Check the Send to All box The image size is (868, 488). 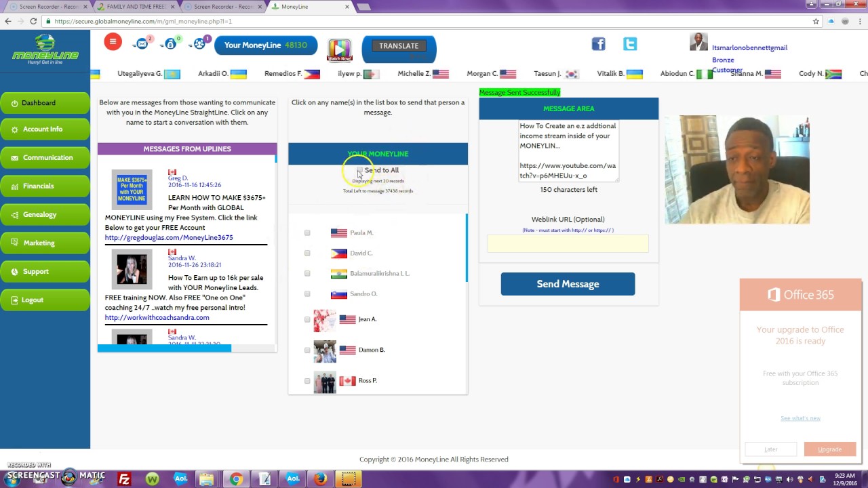pyautogui.click(x=359, y=170)
